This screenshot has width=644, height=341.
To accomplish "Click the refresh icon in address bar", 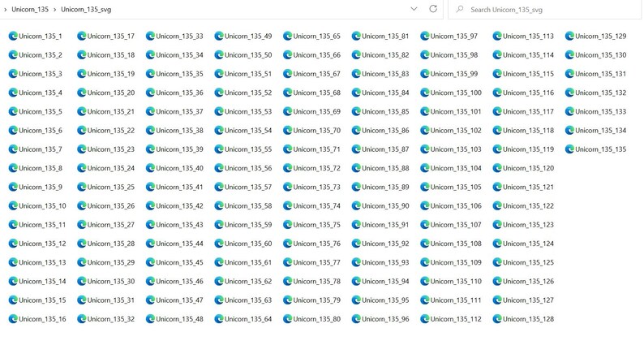I will pyautogui.click(x=433, y=9).
